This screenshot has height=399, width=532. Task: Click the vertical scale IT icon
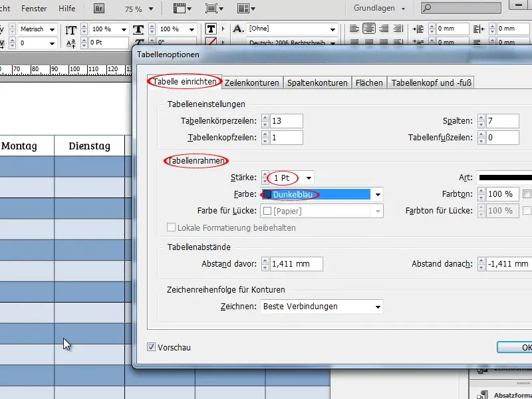pyautogui.click(x=71, y=30)
